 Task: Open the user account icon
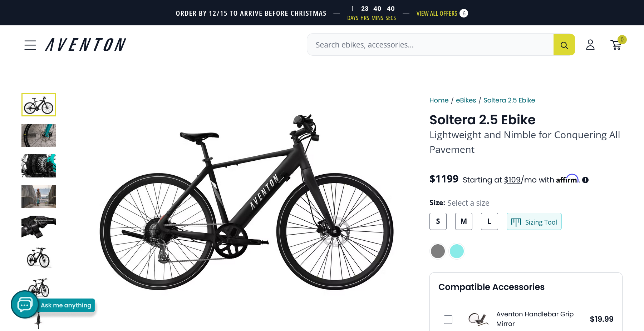(x=590, y=45)
